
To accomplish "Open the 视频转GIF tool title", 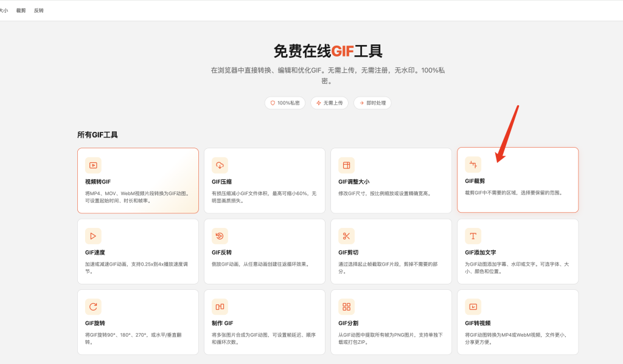I will (98, 182).
